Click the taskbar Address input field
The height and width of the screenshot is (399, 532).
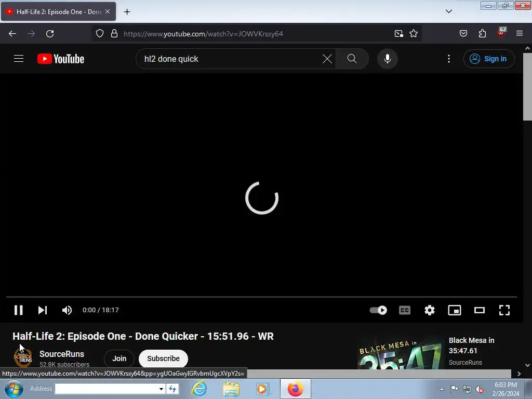pyautogui.click(x=106, y=389)
